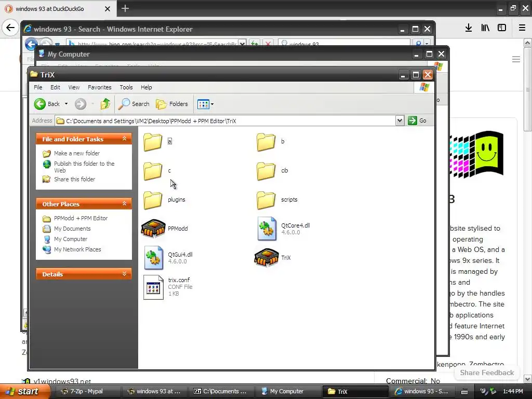Click page scrollbar down arrow

coord(528,379)
